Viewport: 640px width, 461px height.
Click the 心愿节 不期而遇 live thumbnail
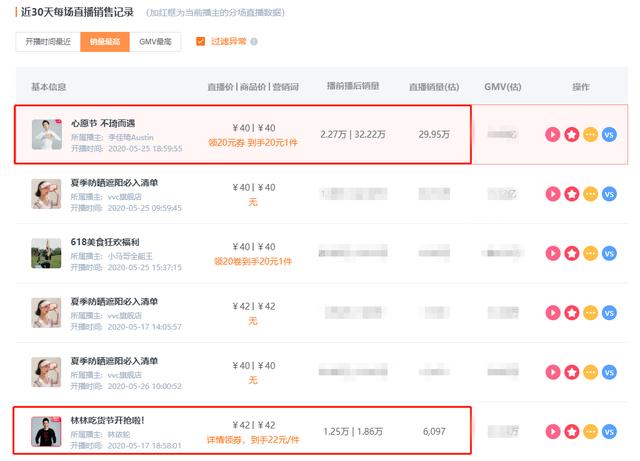[x=47, y=134]
